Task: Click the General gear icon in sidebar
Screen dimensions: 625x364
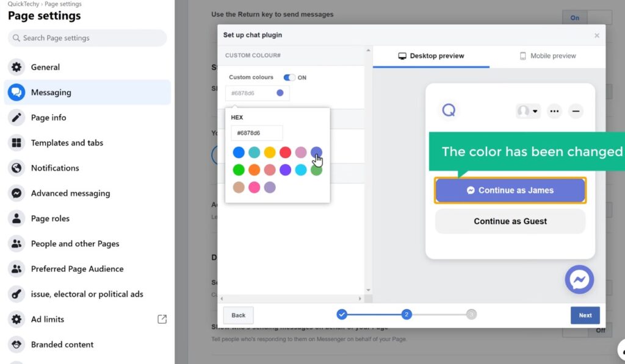Action: (16, 67)
